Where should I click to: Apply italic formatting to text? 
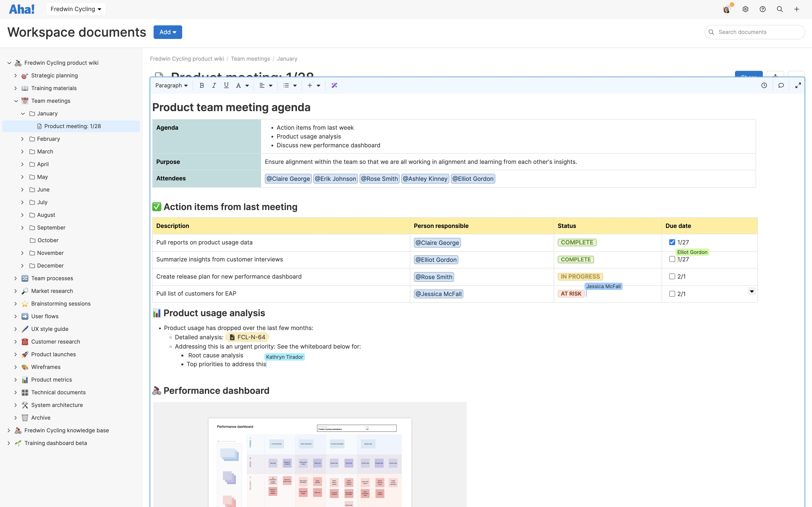click(x=214, y=85)
